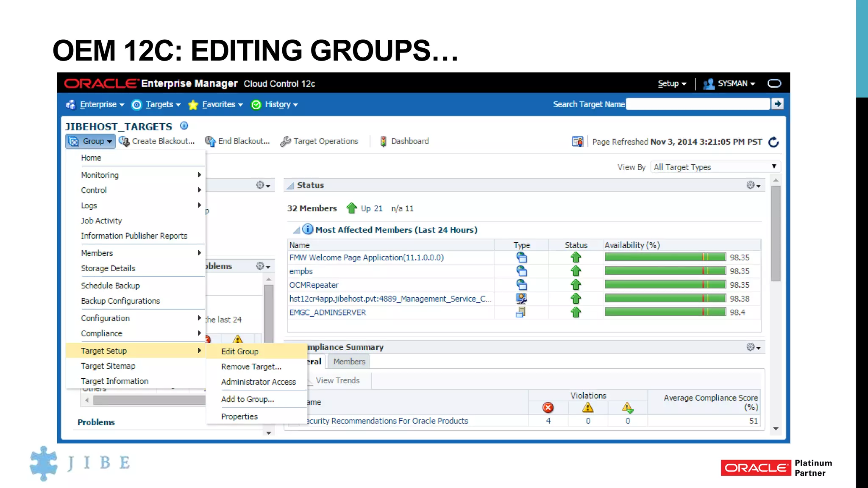Screen dimensions: 868x488
Task: Select Edit Group from the submenu
Action: tap(256, 351)
